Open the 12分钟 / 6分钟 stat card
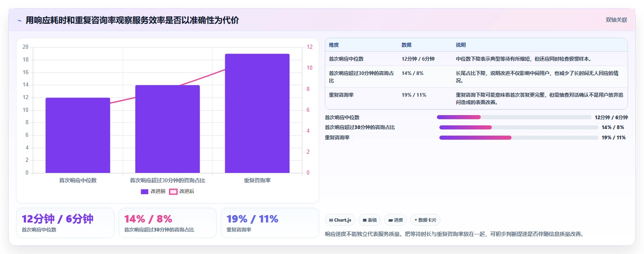 (x=65, y=223)
